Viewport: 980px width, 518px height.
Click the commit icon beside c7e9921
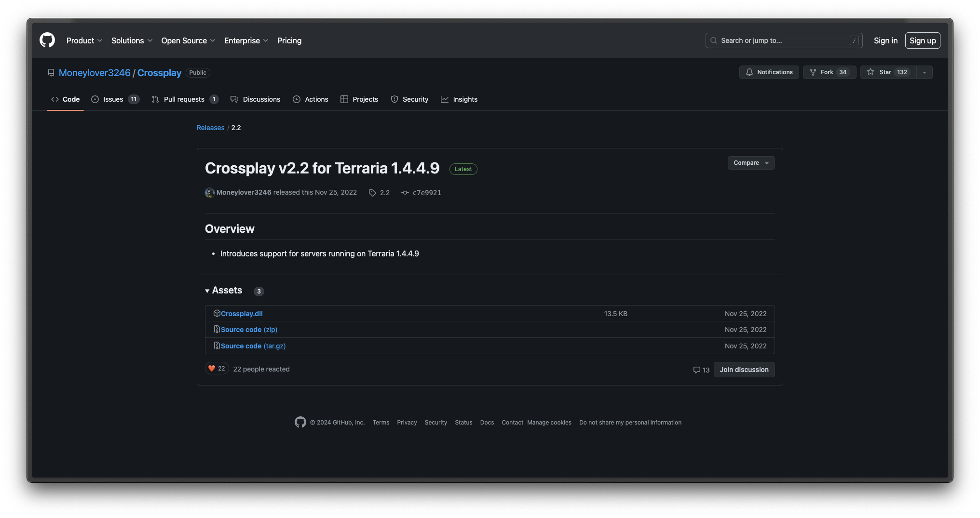405,193
